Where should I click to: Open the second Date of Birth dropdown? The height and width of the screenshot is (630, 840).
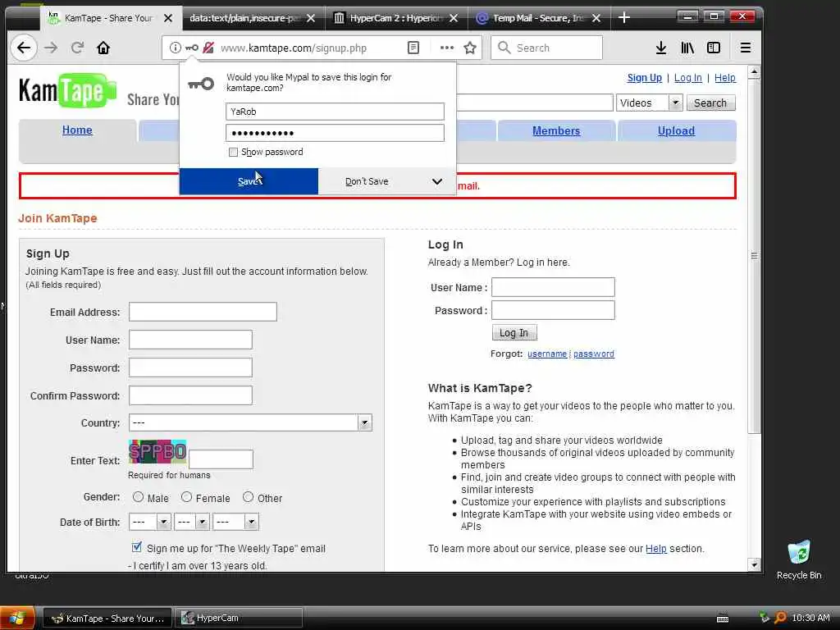(x=192, y=522)
